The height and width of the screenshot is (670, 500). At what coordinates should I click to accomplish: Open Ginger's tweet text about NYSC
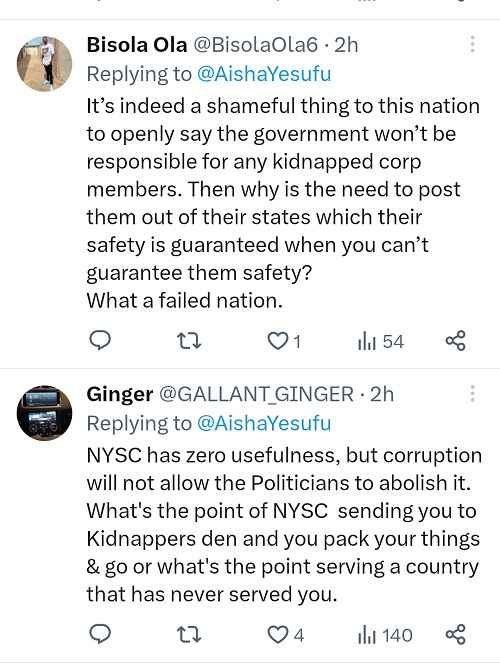pyautogui.click(x=284, y=525)
